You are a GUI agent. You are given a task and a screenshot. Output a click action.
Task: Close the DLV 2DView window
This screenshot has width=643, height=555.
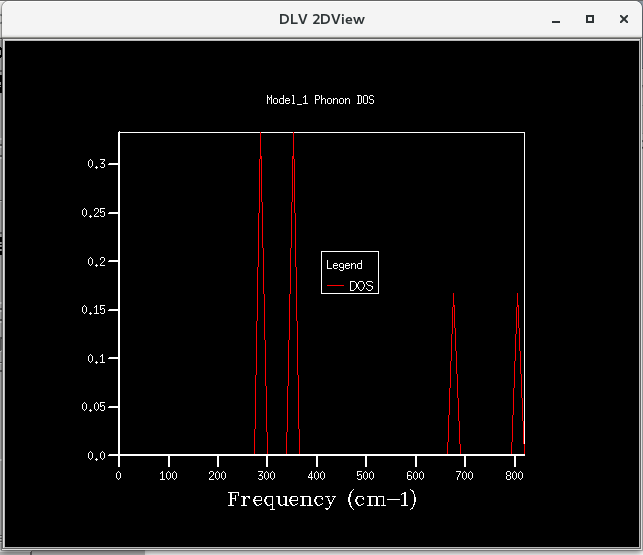click(624, 19)
